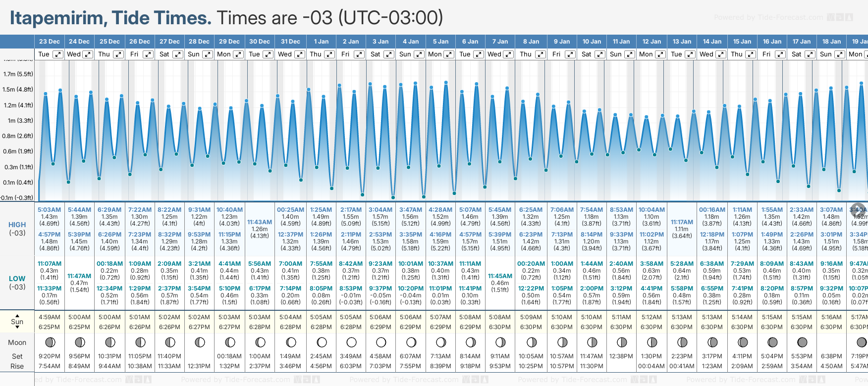This screenshot has height=386, width=868.
Task: Expand the Mon 12 Jan day
Action: coord(660,54)
